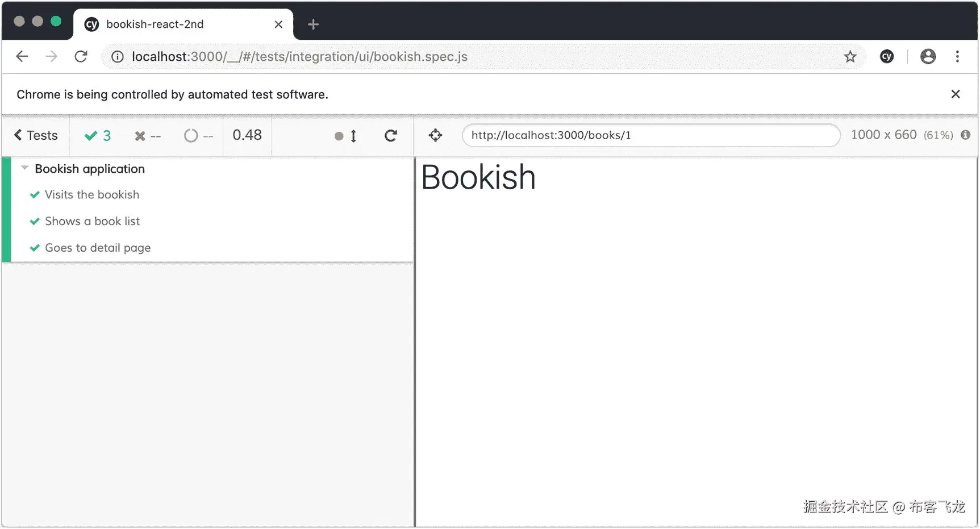Reload the Chrome page
The image size is (980, 529).
[x=81, y=56]
